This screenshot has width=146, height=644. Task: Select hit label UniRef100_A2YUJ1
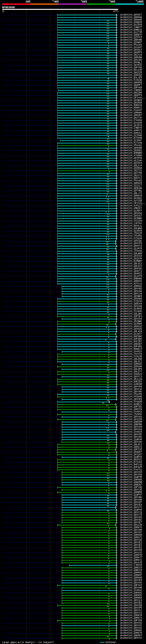click(x=131, y=284)
